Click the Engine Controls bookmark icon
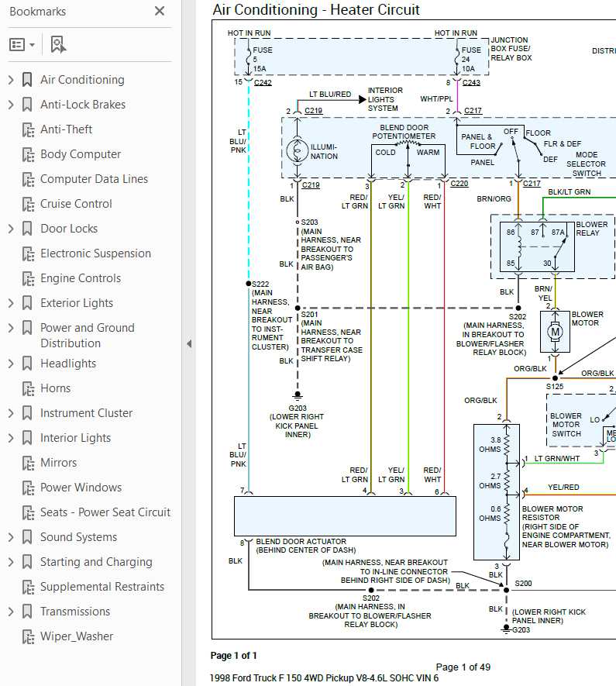Viewport: 616px width, 686px height. pos(28,278)
